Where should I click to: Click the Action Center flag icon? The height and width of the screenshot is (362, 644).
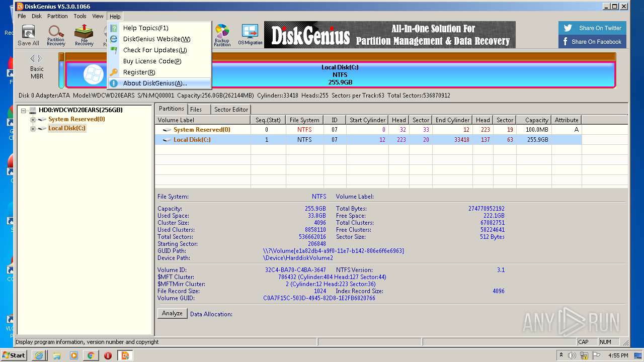tap(596, 355)
